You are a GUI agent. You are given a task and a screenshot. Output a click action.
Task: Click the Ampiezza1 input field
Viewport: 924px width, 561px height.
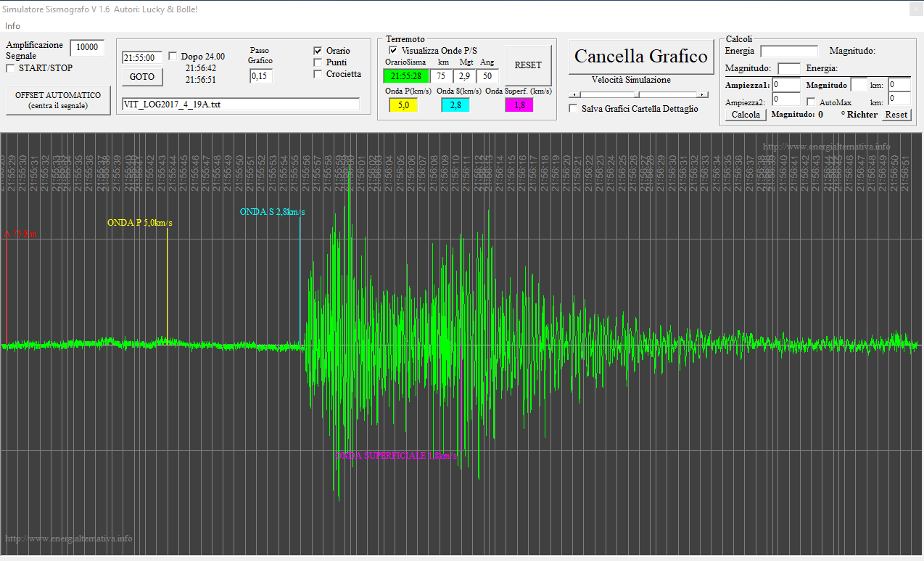click(786, 85)
